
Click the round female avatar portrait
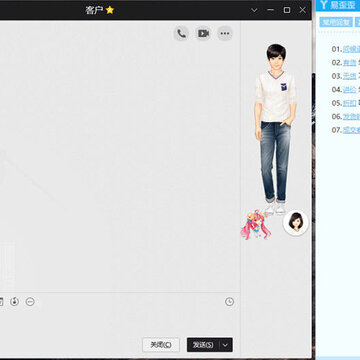[x=296, y=223]
